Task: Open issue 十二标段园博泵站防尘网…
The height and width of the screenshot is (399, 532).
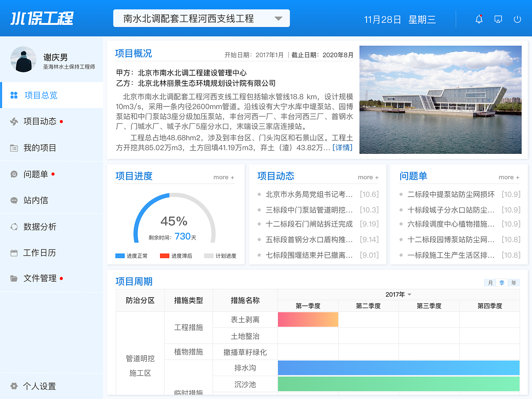Action: 451,239
